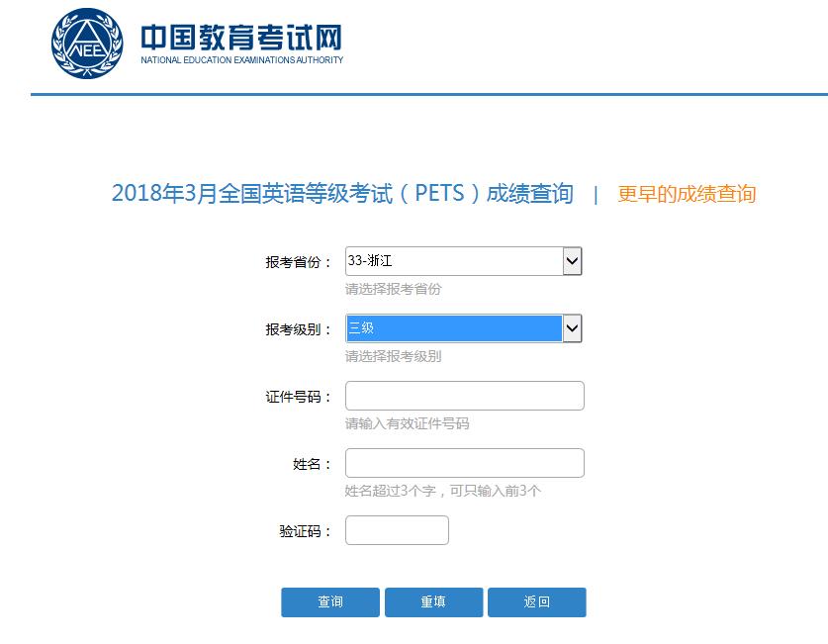Image resolution: width=828 pixels, height=644 pixels.
Task: Click the NEEA circular logo emblem
Action: tap(87, 44)
